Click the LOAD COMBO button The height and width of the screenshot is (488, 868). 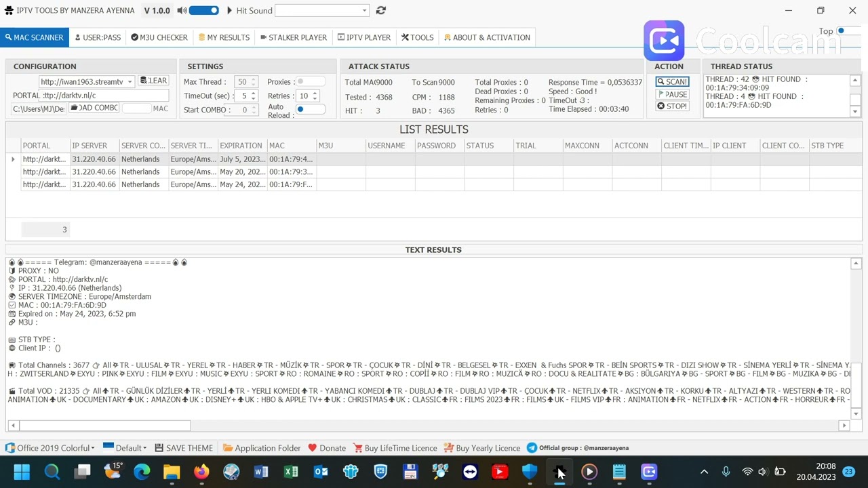(x=94, y=108)
